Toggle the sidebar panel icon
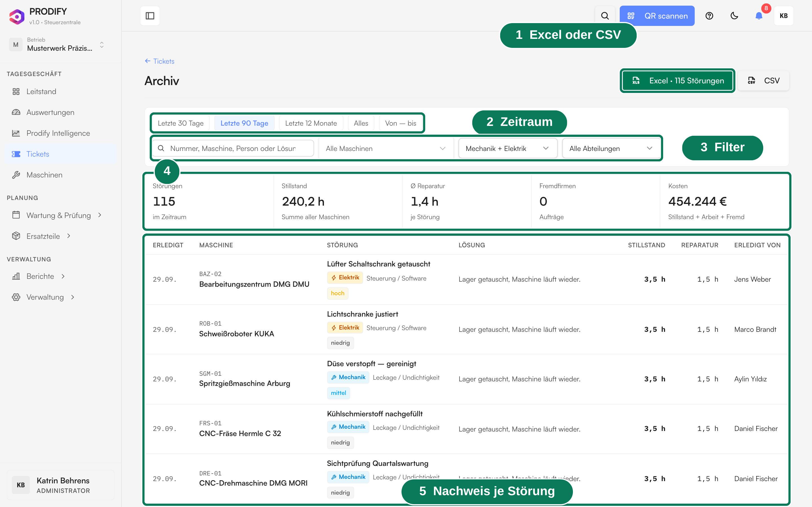 point(150,16)
